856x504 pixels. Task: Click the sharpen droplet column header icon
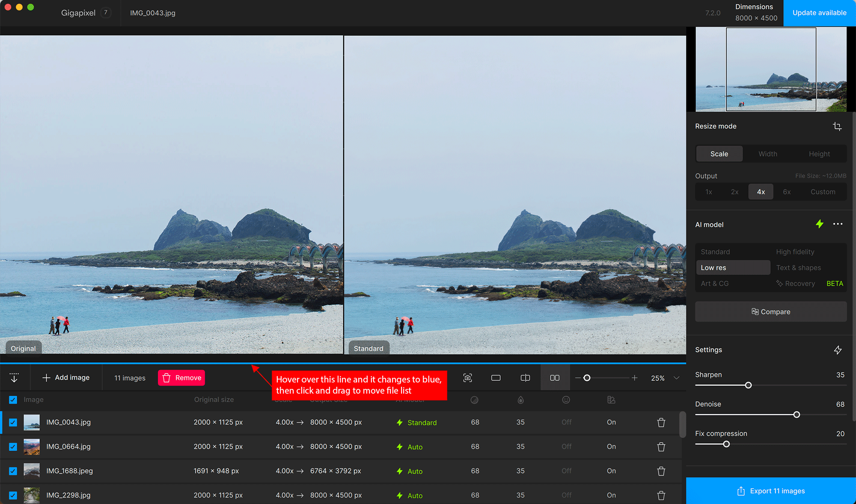pos(520,400)
